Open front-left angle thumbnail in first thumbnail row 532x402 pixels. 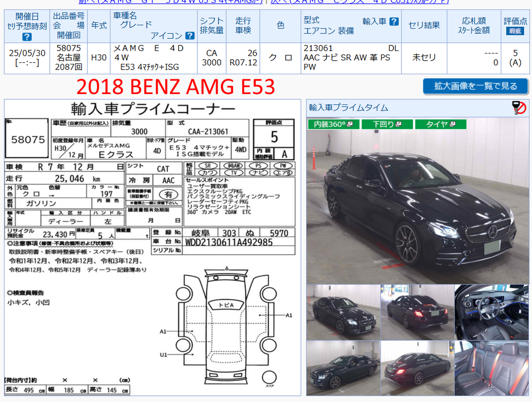pos(343,312)
